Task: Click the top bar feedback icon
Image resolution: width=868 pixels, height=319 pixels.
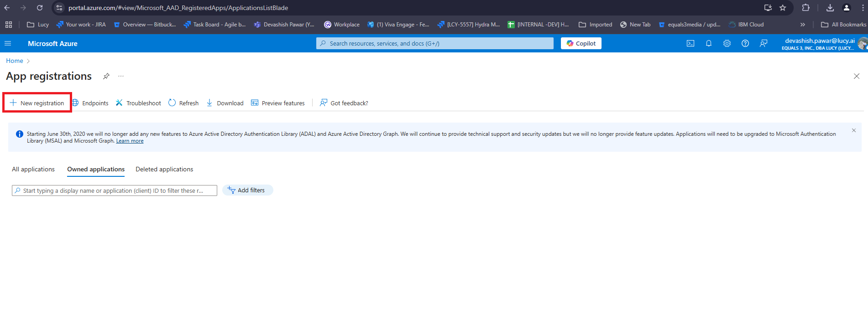Action: click(x=763, y=43)
